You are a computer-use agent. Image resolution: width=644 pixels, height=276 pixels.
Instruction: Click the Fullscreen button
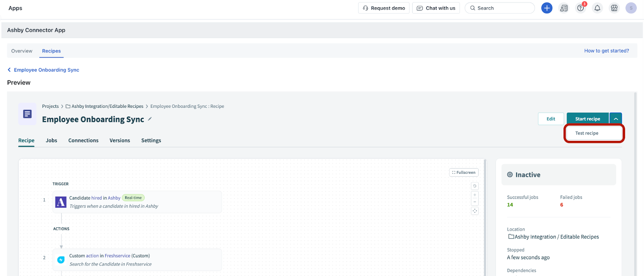coord(464,172)
